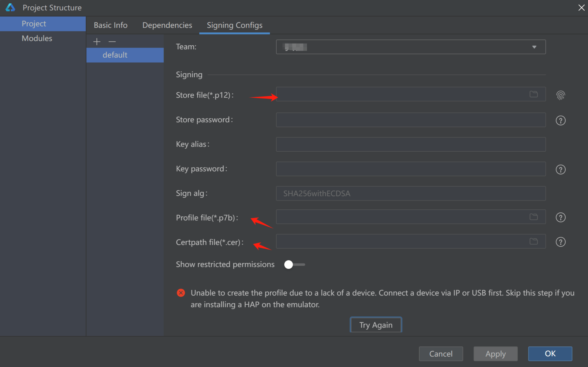Click the folder icon next to Profile file
The width and height of the screenshot is (588, 367).
tap(534, 217)
